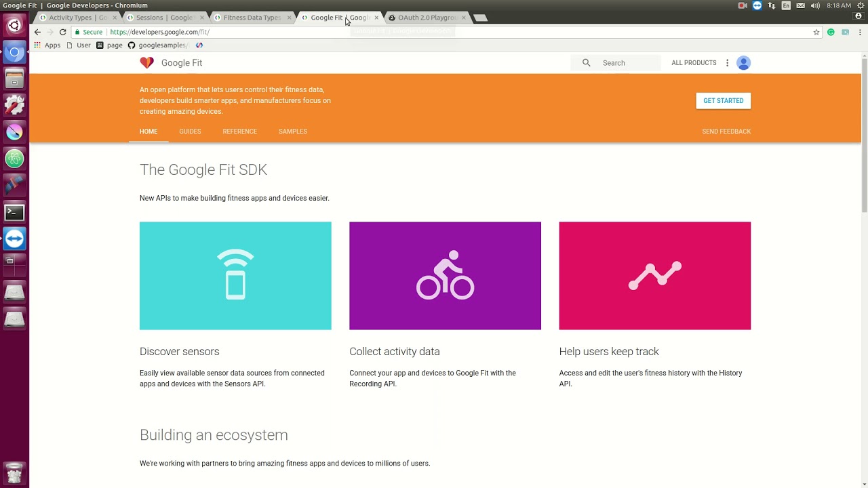Launch Terminal from the Ubuntu dock
The height and width of the screenshot is (488, 868).
[x=14, y=212]
